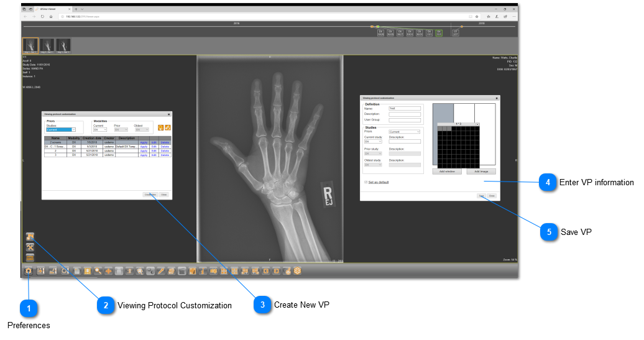Screen dimensions: 644x340
Task: Open the 'Priors' dropdown under Studies in the edit dialog
Action: click(405, 132)
